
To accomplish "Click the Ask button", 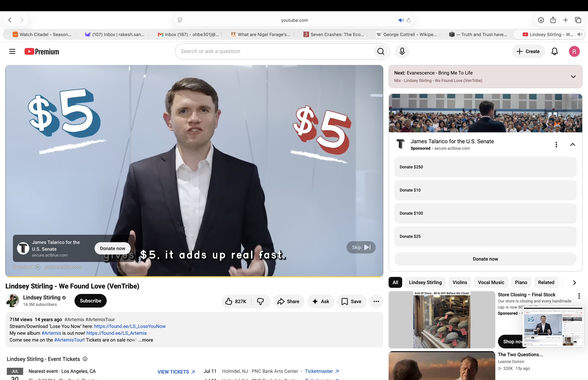I will [321, 301].
